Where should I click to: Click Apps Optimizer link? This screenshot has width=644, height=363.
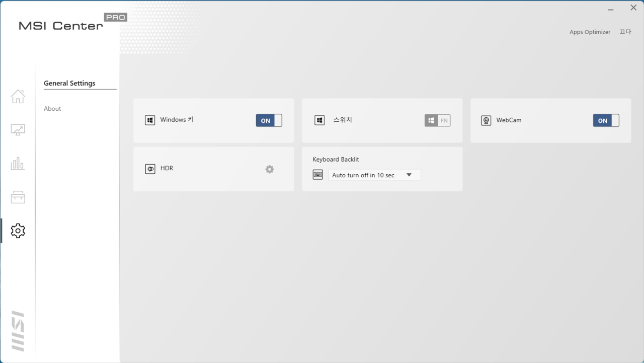(x=590, y=32)
